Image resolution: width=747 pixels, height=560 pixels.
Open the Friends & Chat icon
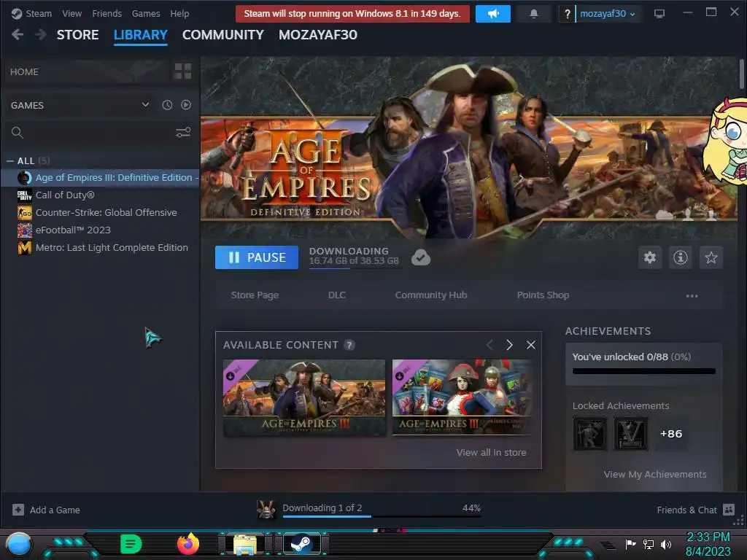tap(729, 510)
